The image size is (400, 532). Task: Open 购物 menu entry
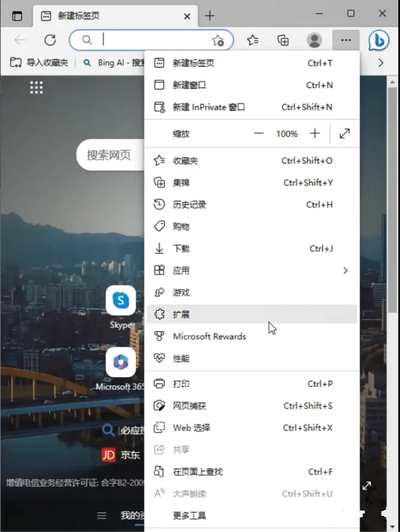click(252, 226)
